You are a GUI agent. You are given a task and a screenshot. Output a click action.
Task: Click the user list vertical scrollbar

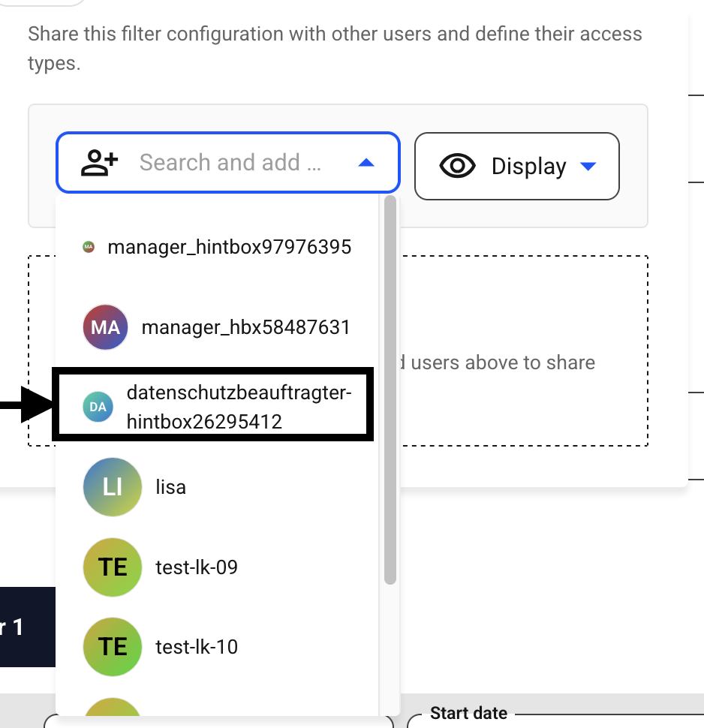tap(390, 390)
